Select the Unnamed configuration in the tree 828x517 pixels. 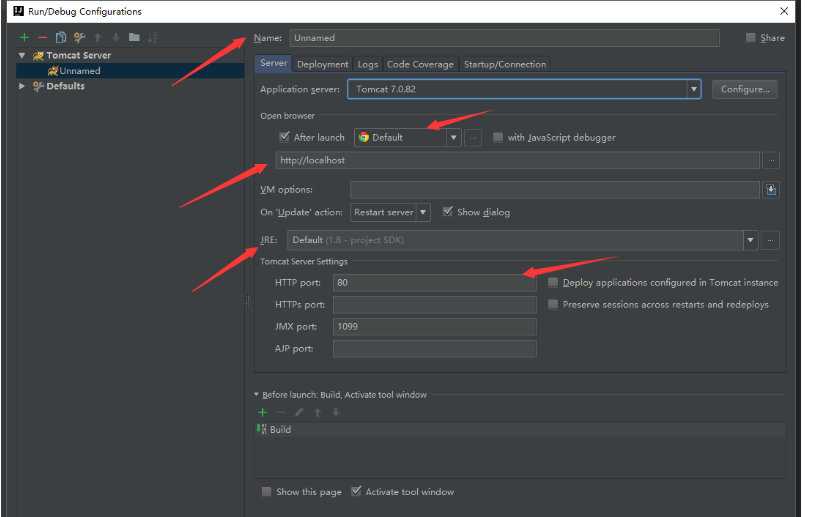tap(130, 71)
